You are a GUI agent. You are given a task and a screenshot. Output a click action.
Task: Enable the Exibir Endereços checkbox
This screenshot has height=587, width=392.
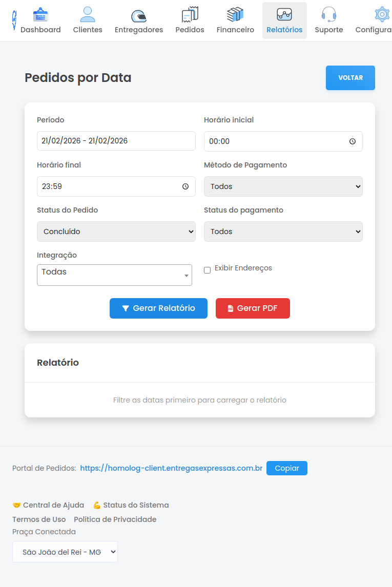(x=208, y=270)
